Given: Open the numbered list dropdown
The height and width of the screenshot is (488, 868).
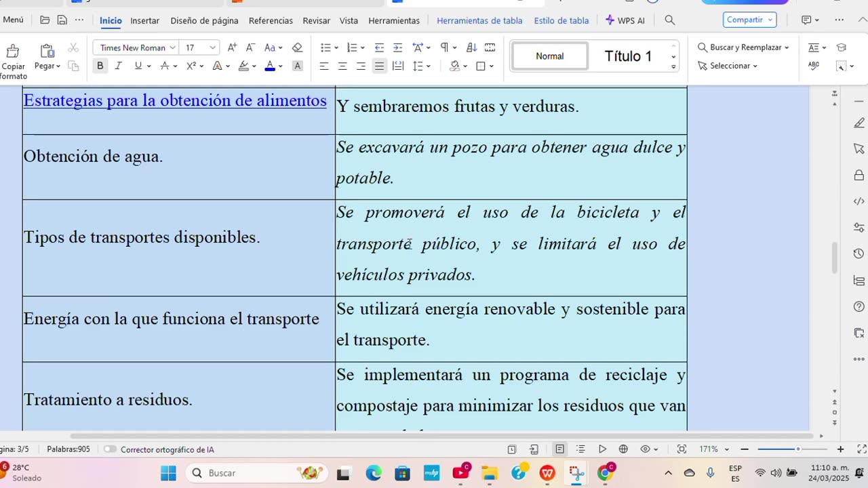Looking at the screenshot, I should [363, 47].
